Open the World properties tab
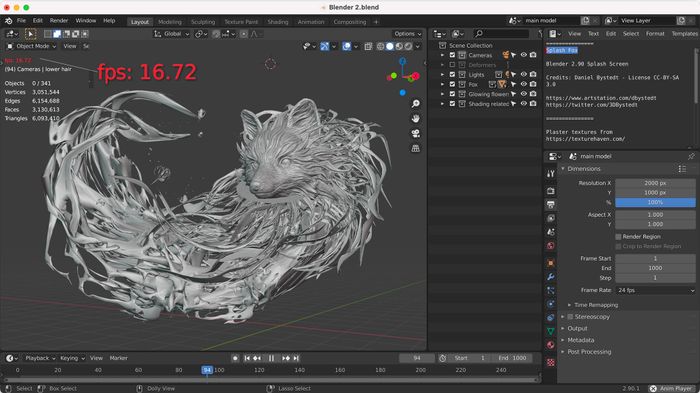 (551, 246)
